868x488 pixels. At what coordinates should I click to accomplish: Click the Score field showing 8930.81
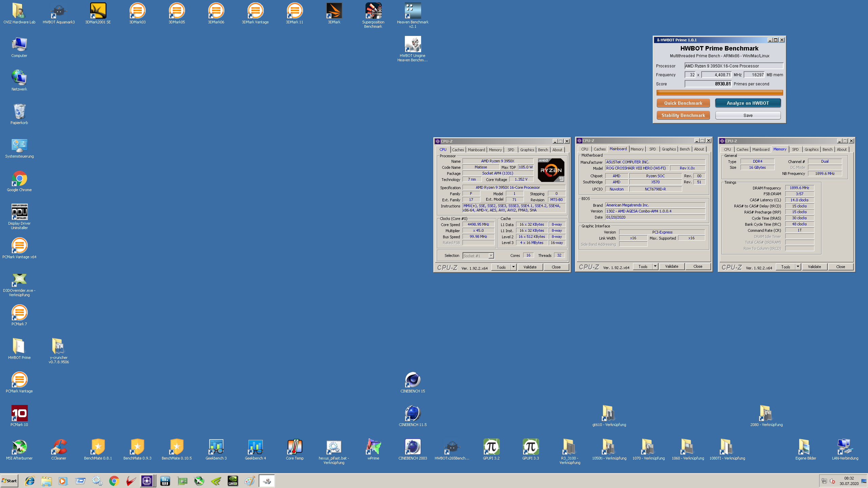[x=708, y=84]
